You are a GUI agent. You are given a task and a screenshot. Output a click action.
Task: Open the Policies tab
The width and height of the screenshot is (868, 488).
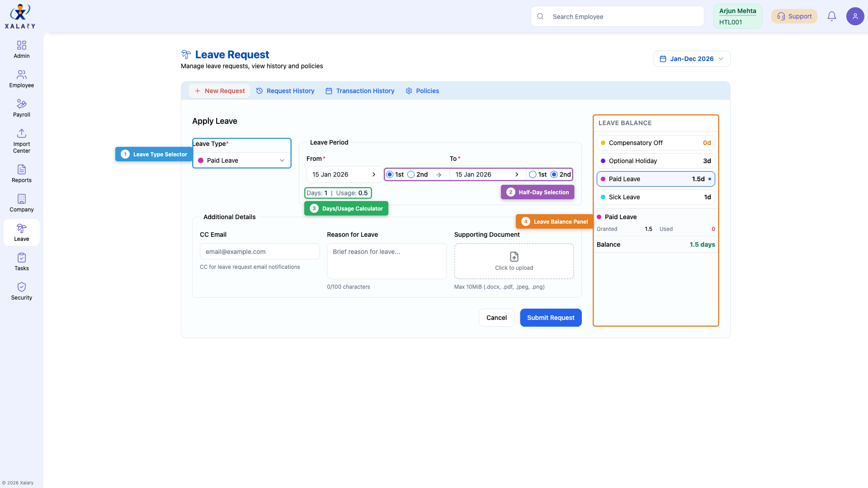tap(422, 91)
